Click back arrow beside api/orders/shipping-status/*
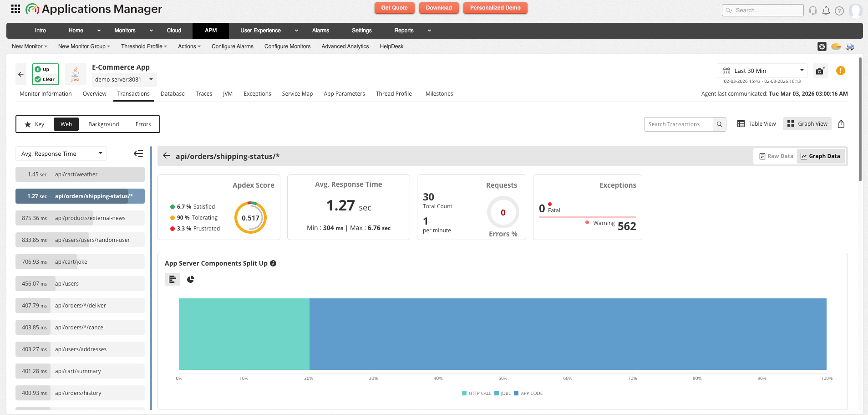This screenshot has width=868, height=415. click(167, 156)
